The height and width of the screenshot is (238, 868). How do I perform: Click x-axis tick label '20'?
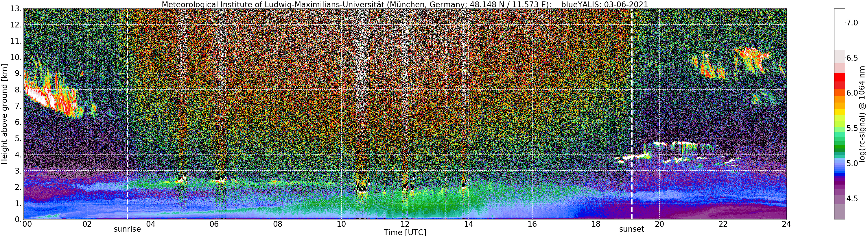pos(659,224)
